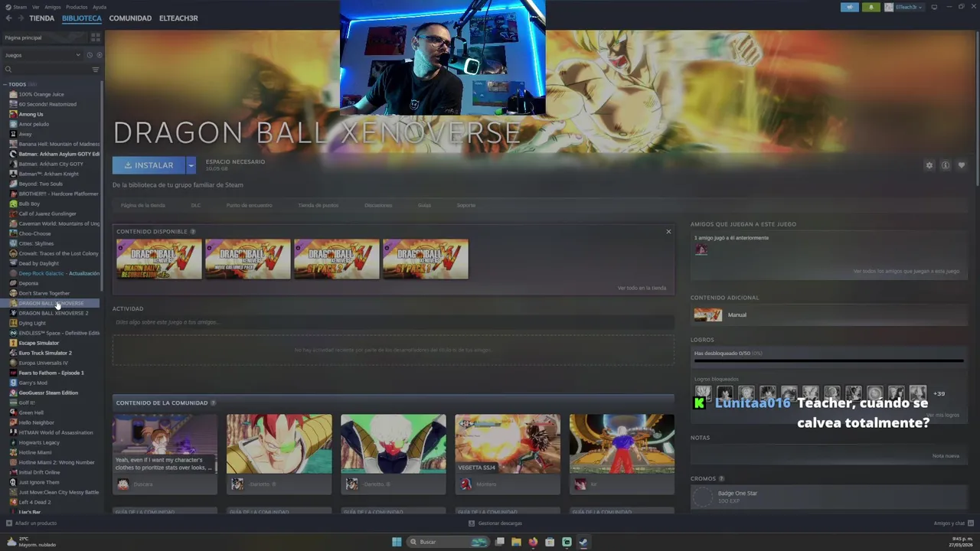Open the Productos menu
Image resolution: width=980 pixels, height=551 pixels.
(77, 7)
